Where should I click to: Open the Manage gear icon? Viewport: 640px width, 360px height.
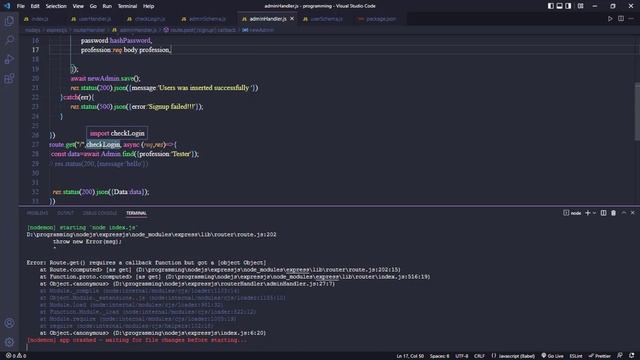click(9, 342)
